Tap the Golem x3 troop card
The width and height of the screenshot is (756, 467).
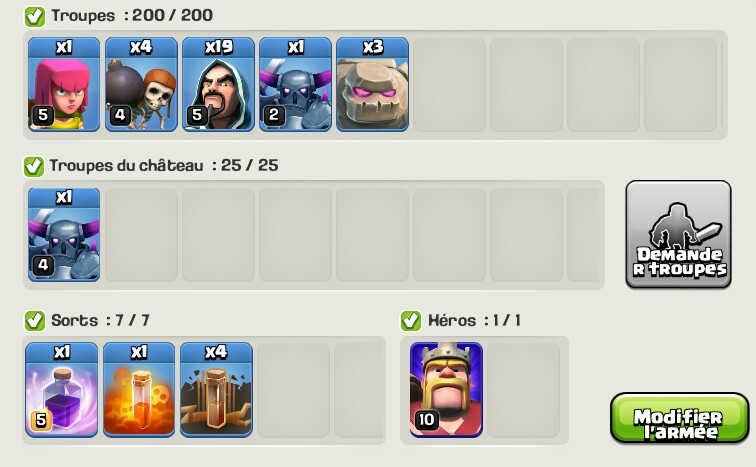pyautogui.click(x=373, y=84)
